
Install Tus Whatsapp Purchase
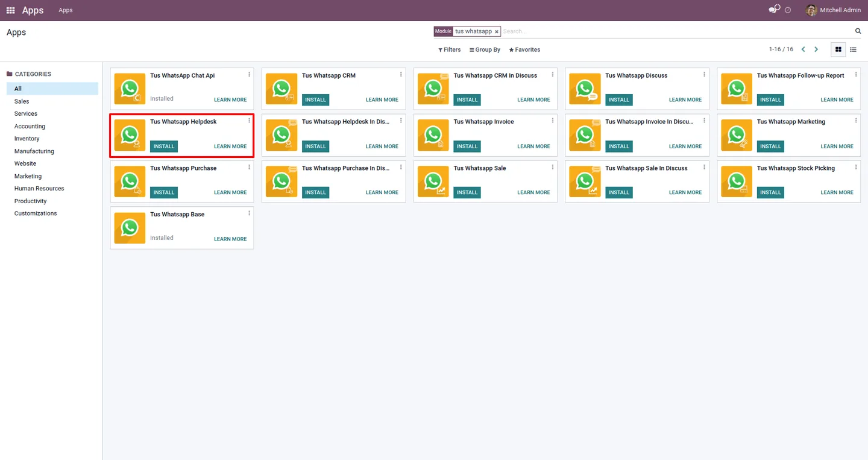pos(164,192)
